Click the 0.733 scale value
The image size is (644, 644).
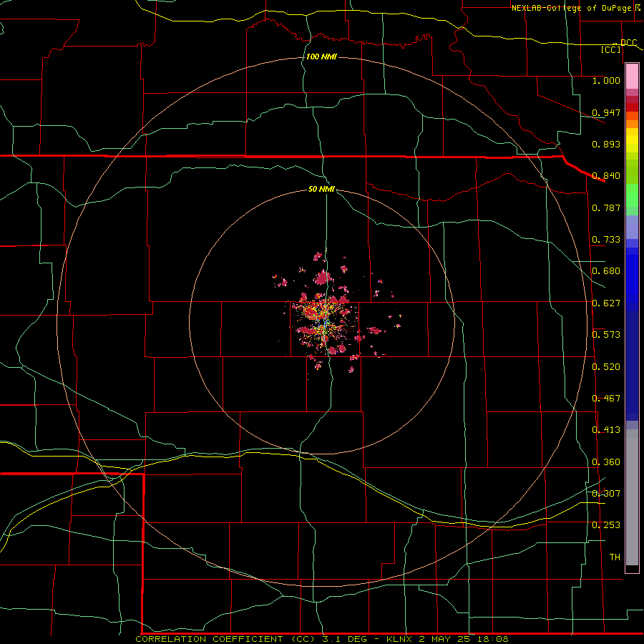tap(606, 240)
